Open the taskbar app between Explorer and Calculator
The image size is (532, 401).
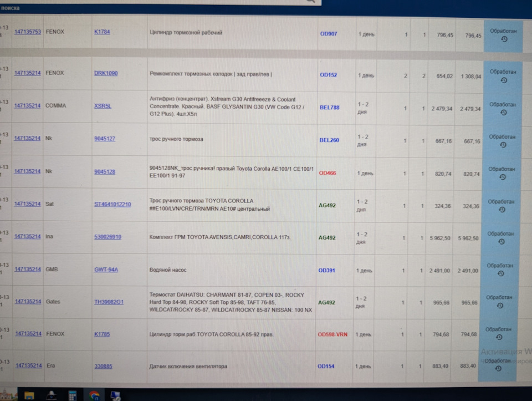[51, 395]
